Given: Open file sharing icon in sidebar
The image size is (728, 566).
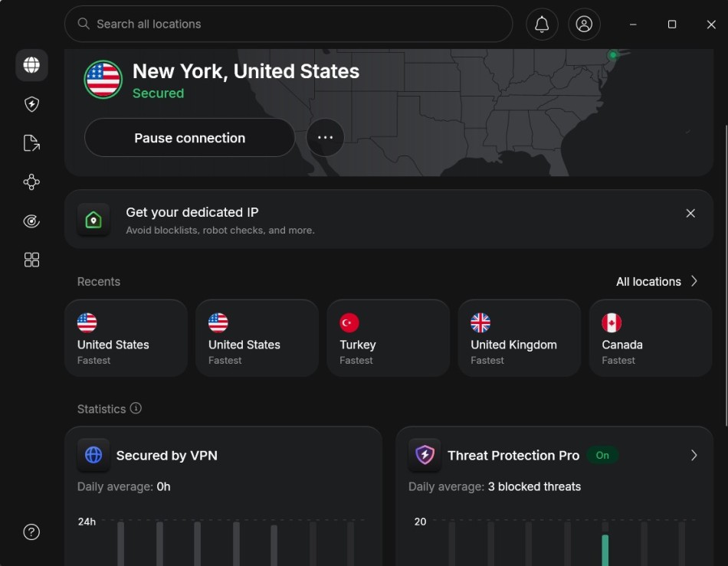Looking at the screenshot, I should point(31,143).
